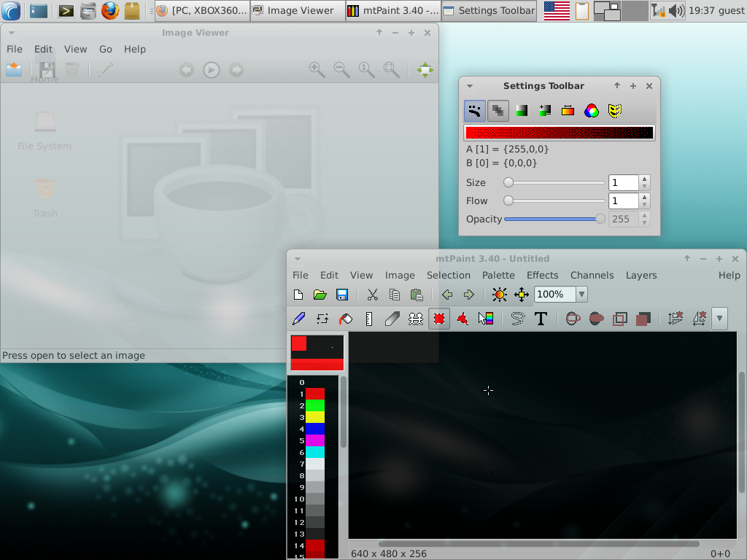Image resolution: width=747 pixels, height=560 pixels.
Task: Click the Cut scissors icon
Action: coord(373,295)
